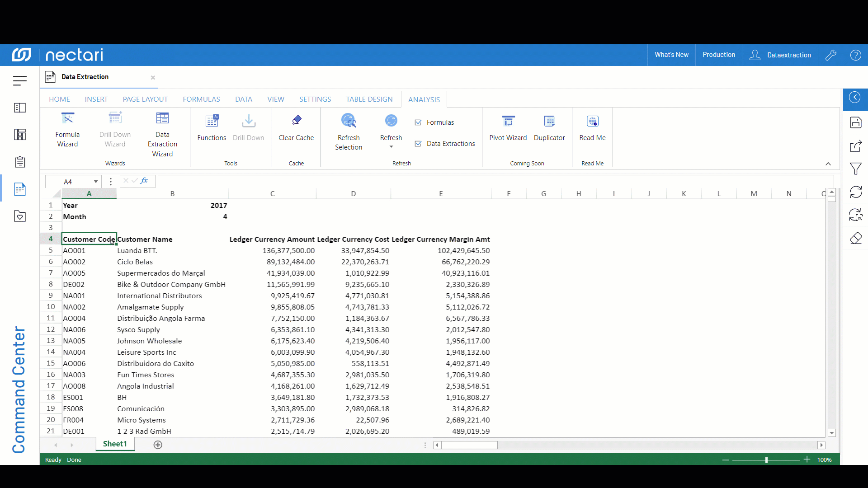This screenshot has width=868, height=488.
Task: Open the Formula Wizard tool
Action: (x=67, y=130)
